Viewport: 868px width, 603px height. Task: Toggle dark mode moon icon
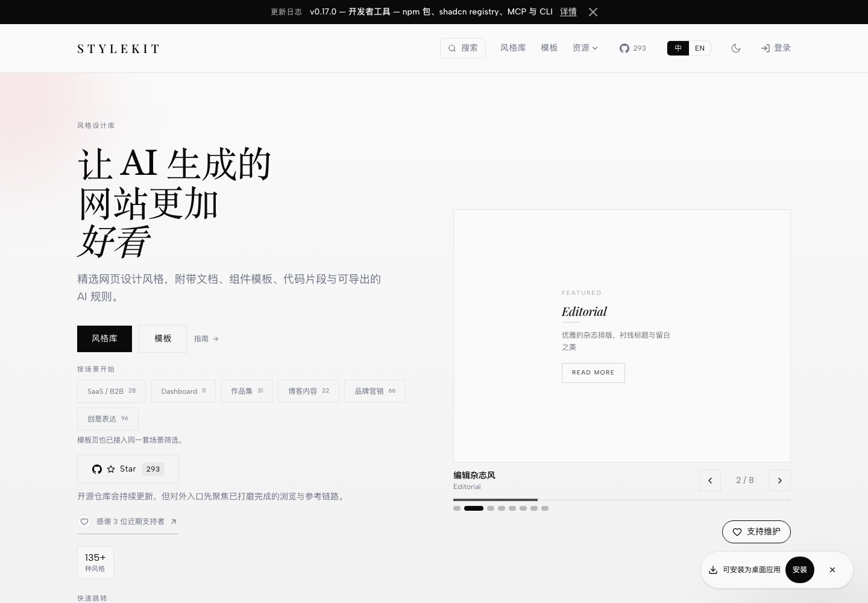coord(736,48)
